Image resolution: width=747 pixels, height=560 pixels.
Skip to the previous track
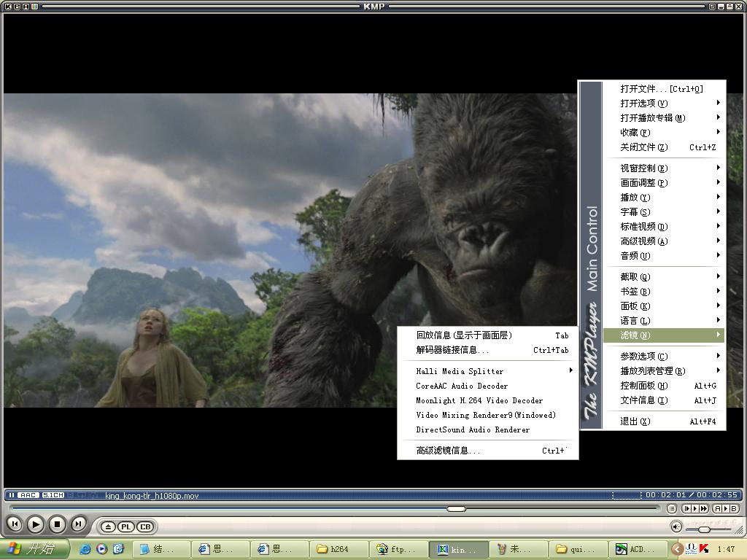(15, 524)
